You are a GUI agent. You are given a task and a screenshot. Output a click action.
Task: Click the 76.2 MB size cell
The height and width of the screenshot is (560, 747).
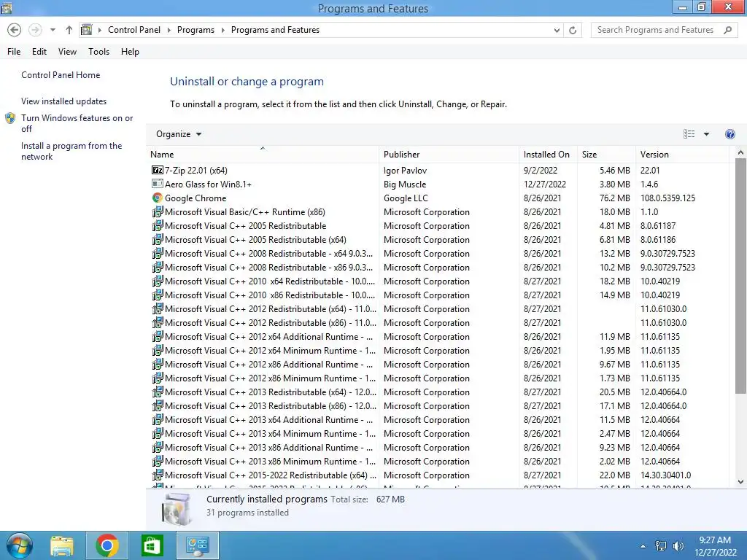(614, 198)
